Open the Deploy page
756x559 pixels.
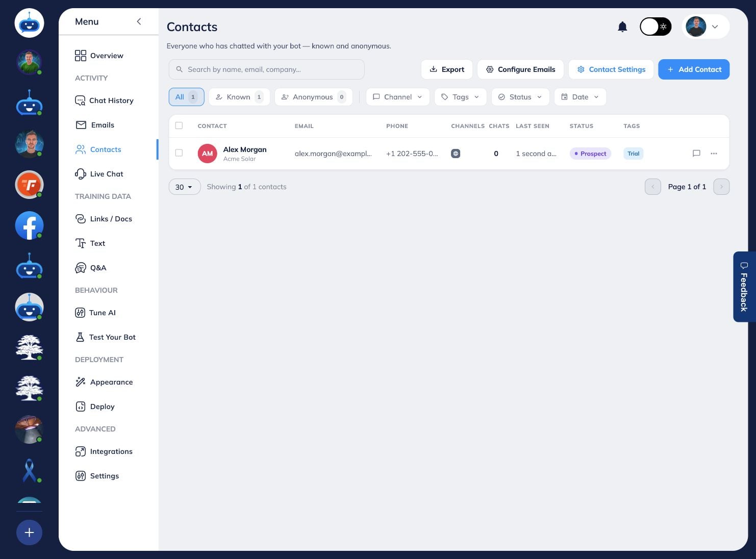[95, 406]
